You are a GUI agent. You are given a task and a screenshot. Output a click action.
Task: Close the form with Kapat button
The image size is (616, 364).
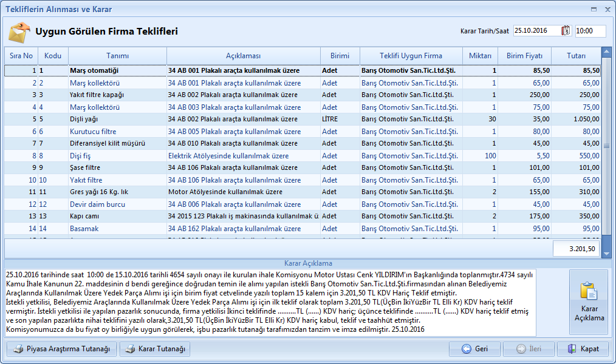[x=583, y=349]
